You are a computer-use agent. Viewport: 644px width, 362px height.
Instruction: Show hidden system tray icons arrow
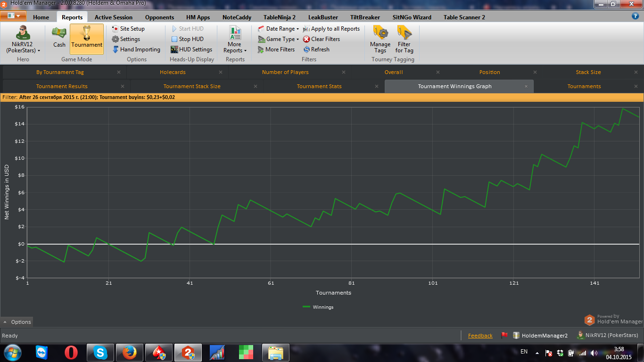[537, 353]
